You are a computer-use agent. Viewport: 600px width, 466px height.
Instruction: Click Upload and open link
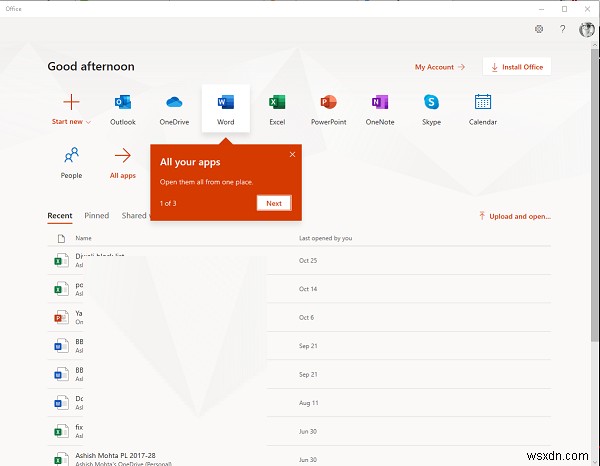coord(515,216)
